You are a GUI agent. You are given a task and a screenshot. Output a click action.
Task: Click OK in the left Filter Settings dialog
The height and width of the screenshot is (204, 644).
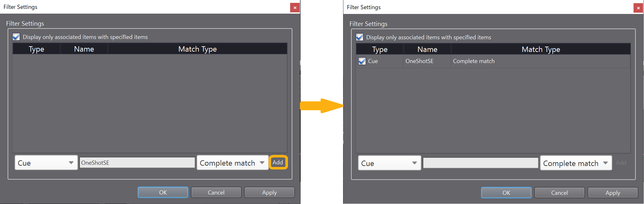(163, 192)
